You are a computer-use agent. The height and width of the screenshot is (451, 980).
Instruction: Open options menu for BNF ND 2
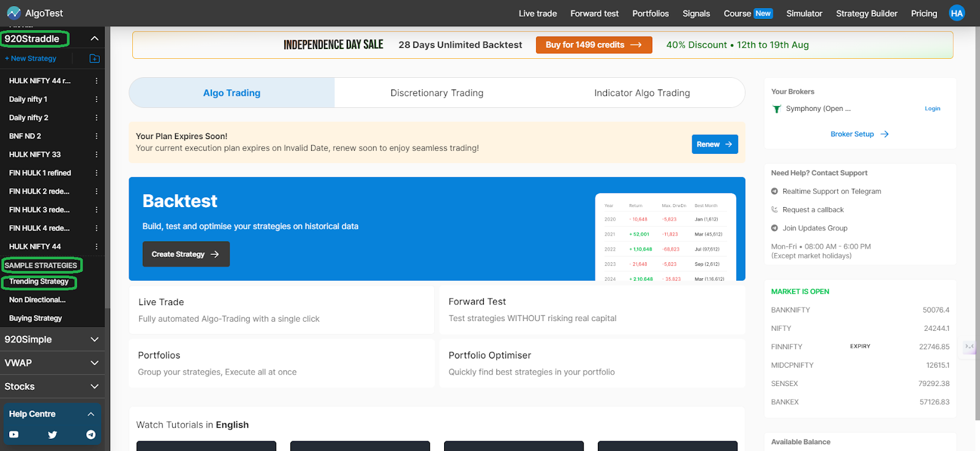point(96,136)
